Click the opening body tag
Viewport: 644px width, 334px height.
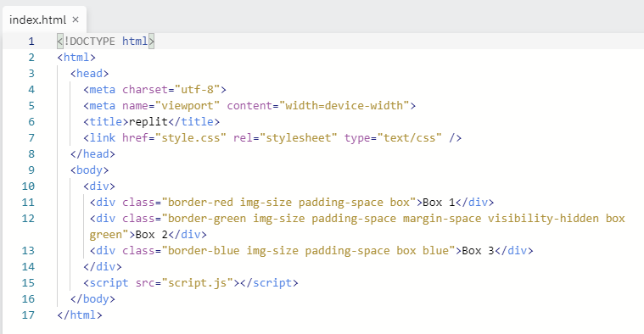pyautogui.click(x=89, y=170)
